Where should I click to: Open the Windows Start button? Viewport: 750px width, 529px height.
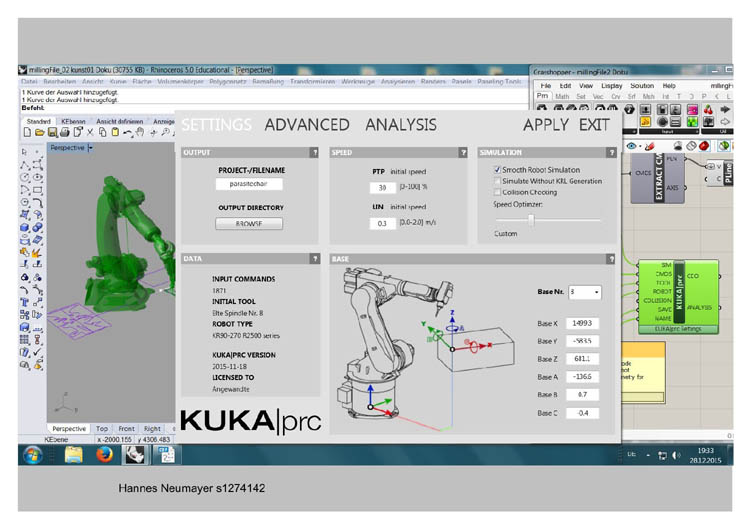[33, 454]
